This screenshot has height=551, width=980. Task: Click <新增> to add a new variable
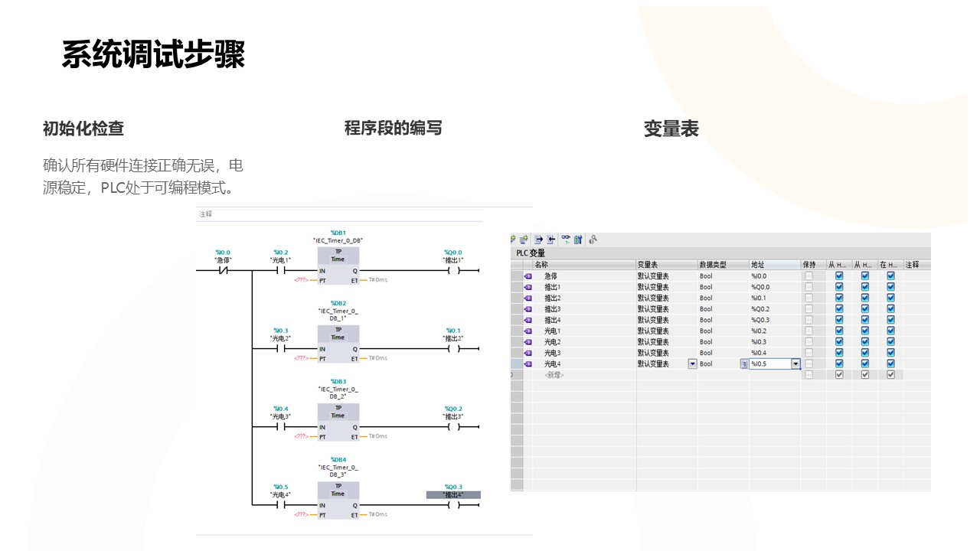point(553,374)
